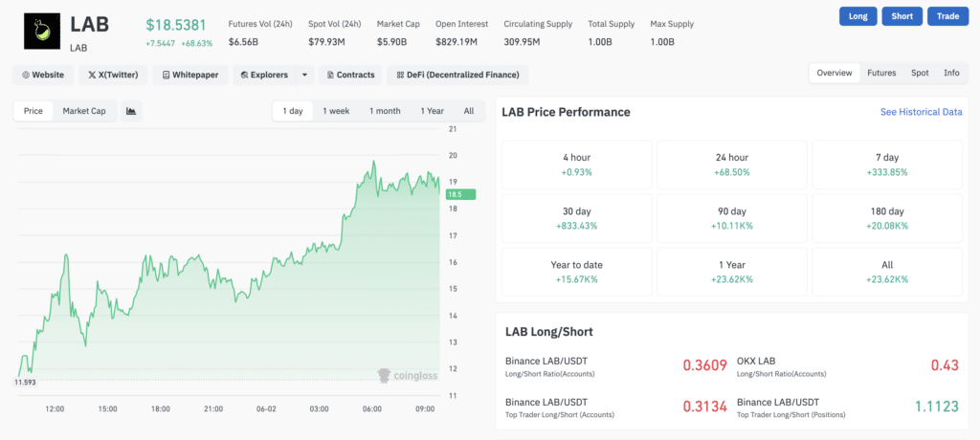The width and height of the screenshot is (980, 440).
Task: Click the 18.5 current price chart label
Action: click(x=460, y=195)
